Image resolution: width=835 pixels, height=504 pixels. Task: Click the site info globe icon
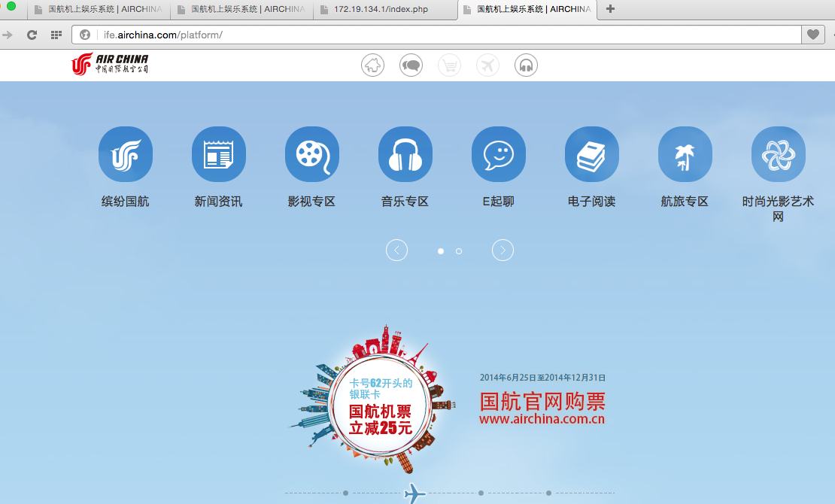(85, 35)
